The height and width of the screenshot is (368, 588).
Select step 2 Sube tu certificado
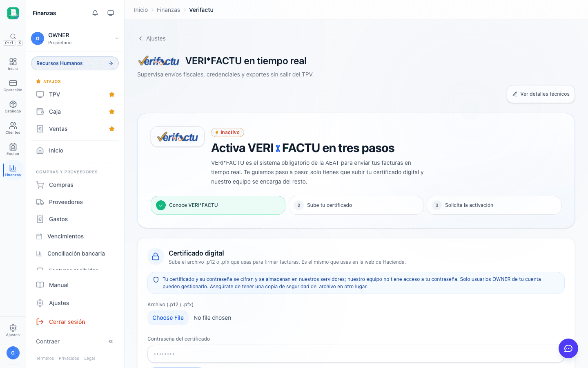pyautogui.click(x=356, y=205)
